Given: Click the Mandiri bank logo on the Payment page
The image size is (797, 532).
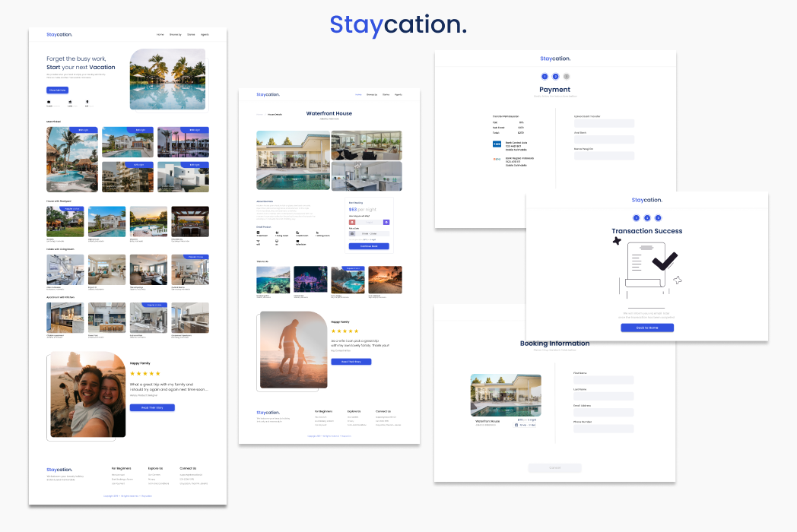Looking at the screenshot, I should (x=497, y=159).
